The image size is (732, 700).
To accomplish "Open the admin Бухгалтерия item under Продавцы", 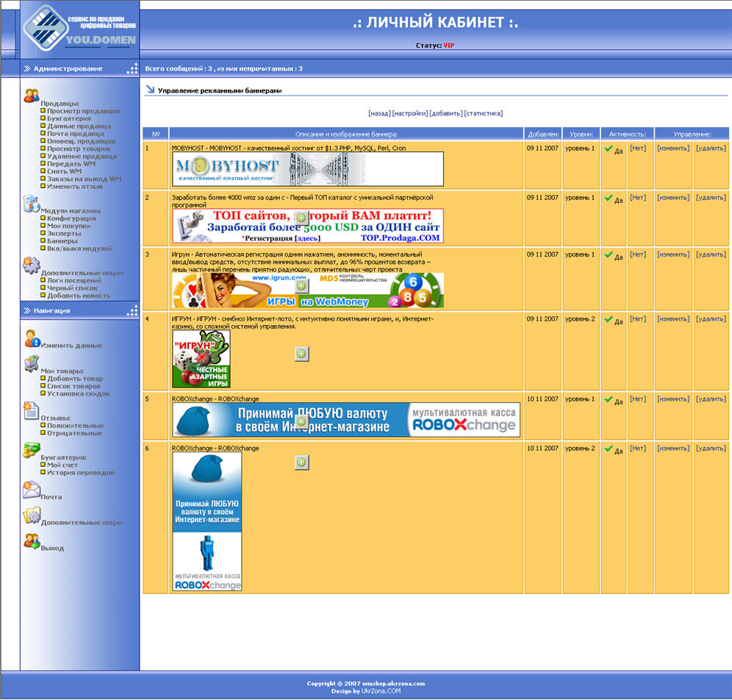I will (68, 118).
